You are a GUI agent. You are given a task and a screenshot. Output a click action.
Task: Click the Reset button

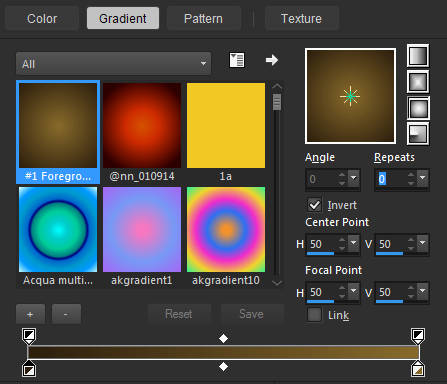179,314
